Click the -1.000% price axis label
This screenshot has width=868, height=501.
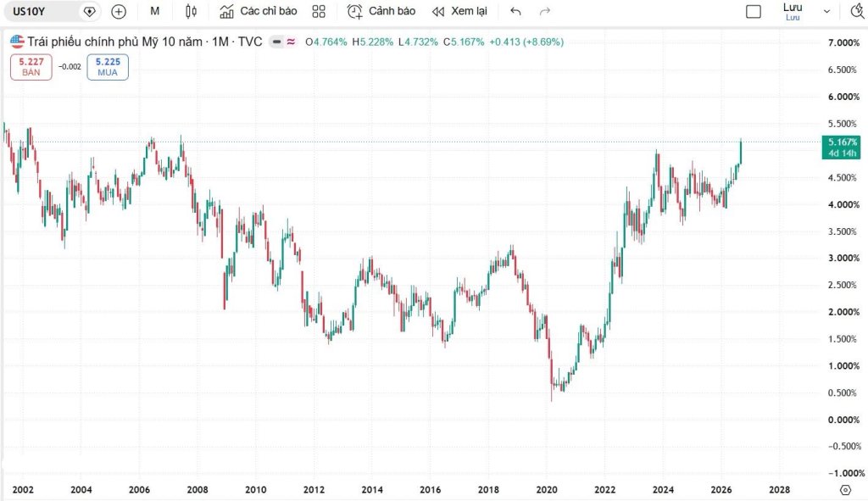[x=846, y=473]
